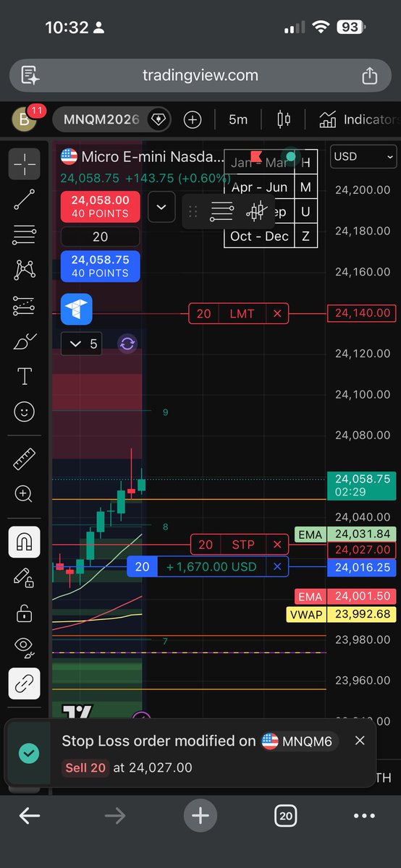Open the Indicators panel
The height and width of the screenshot is (868, 401).
pos(358,119)
